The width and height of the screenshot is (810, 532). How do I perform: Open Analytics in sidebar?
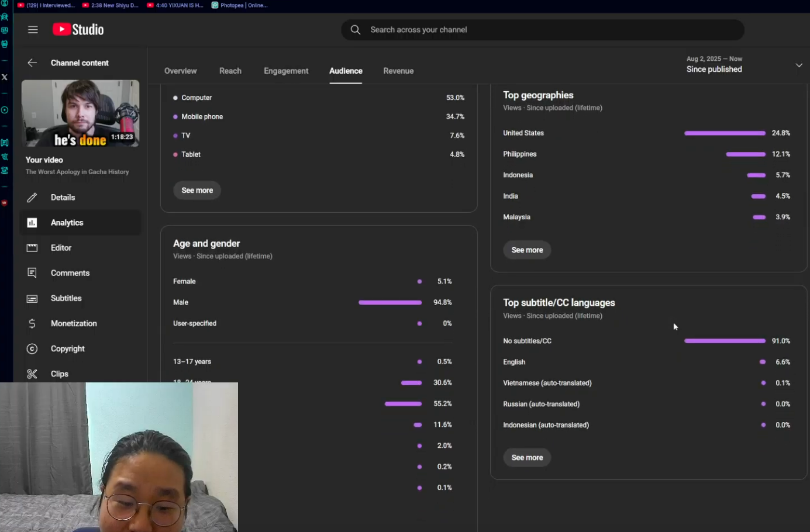[x=80, y=223]
